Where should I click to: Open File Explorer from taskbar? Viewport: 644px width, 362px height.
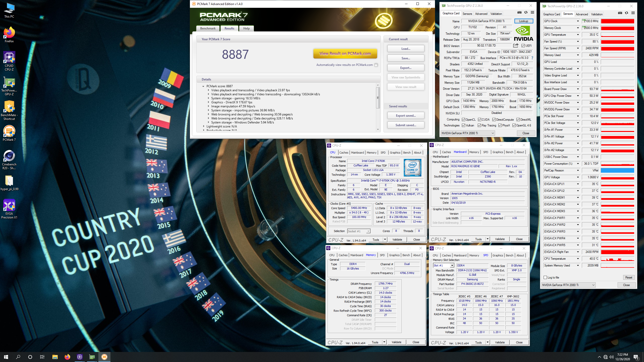55,357
